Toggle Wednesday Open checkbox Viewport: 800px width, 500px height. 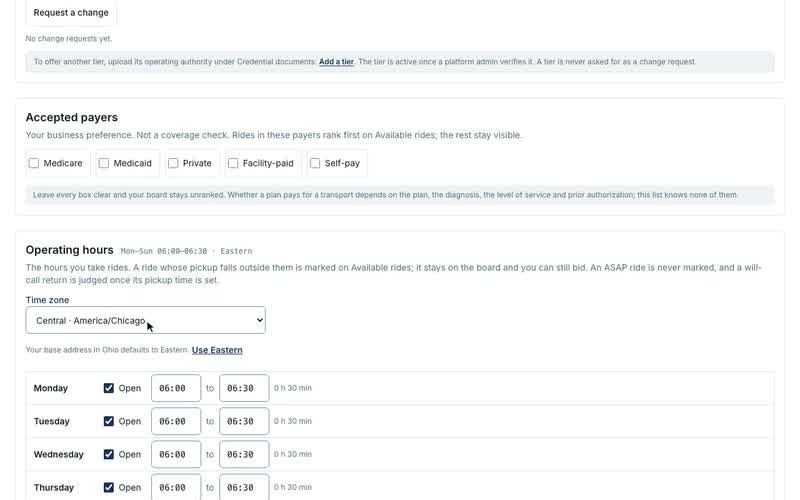pos(109,455)
